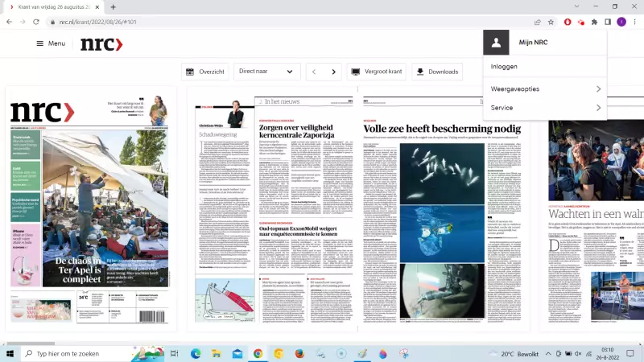Select Inloggen from the account menu
This screenshot has height=362, width=644.
click(x=505, y=67)
